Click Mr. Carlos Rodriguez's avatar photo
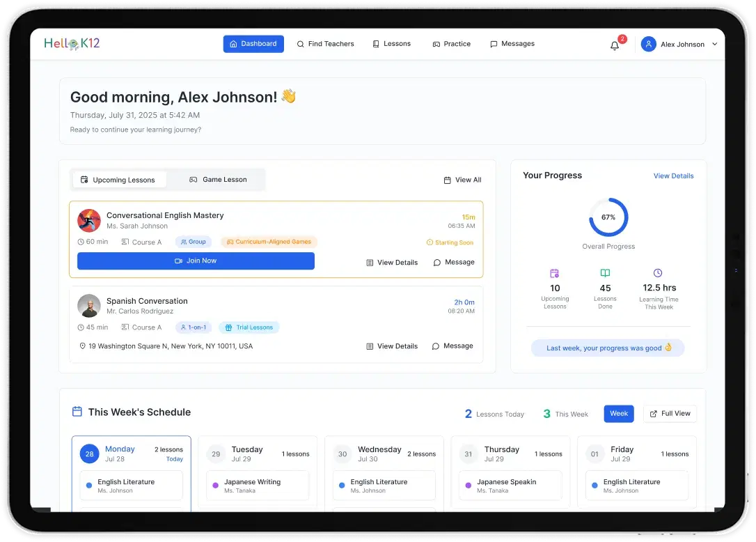756x542 pixels. pyautogui.click(x=89, y=306)
